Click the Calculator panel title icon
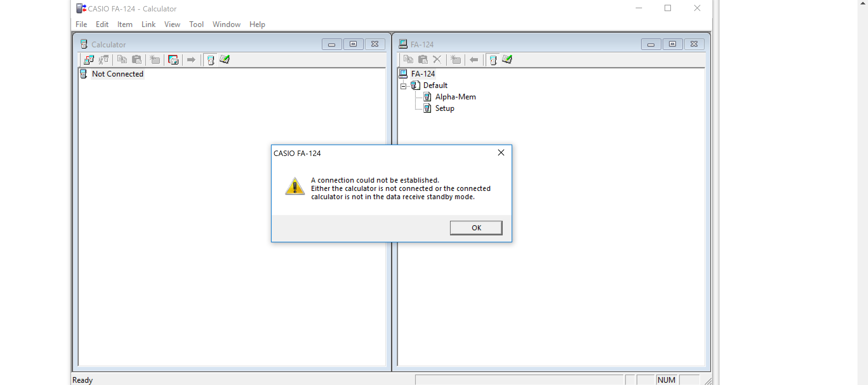This screenshot has width=868, height=385. point(84,44)
